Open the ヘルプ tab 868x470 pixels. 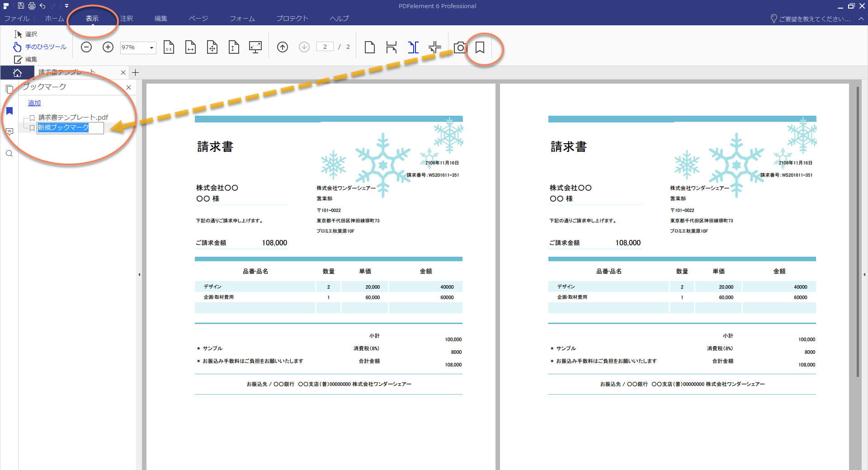point(339,19)
